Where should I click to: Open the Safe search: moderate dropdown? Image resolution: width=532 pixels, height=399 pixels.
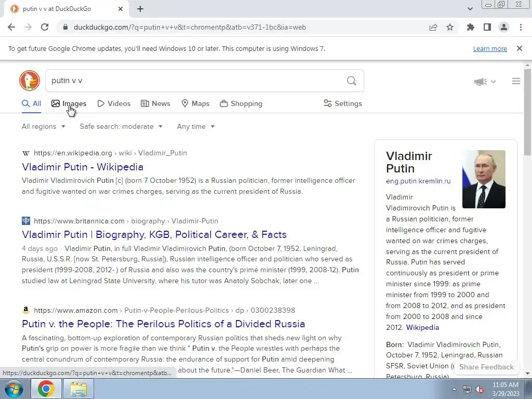pyautogui.click(x=121, y=127)
